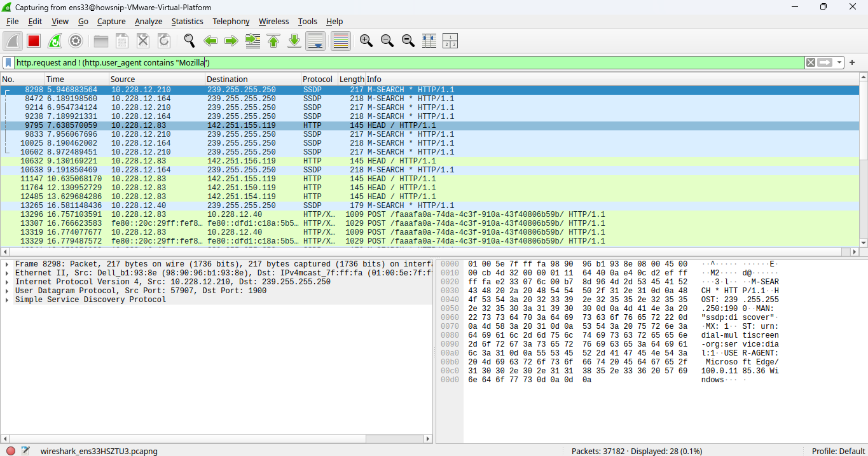Reset text to normal size

click(x=408, y=41)
